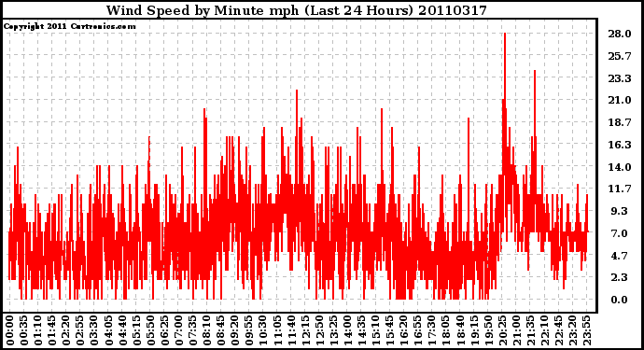
Task: Click the 11:40 time label
Action: click(291, 330)
